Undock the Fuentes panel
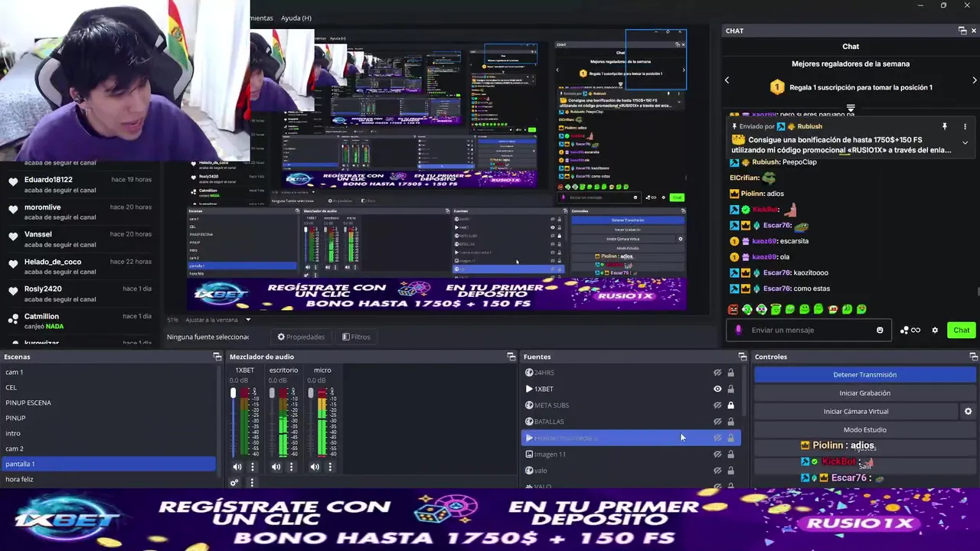The width and height of the screenshot is (980, 551). 742,357
